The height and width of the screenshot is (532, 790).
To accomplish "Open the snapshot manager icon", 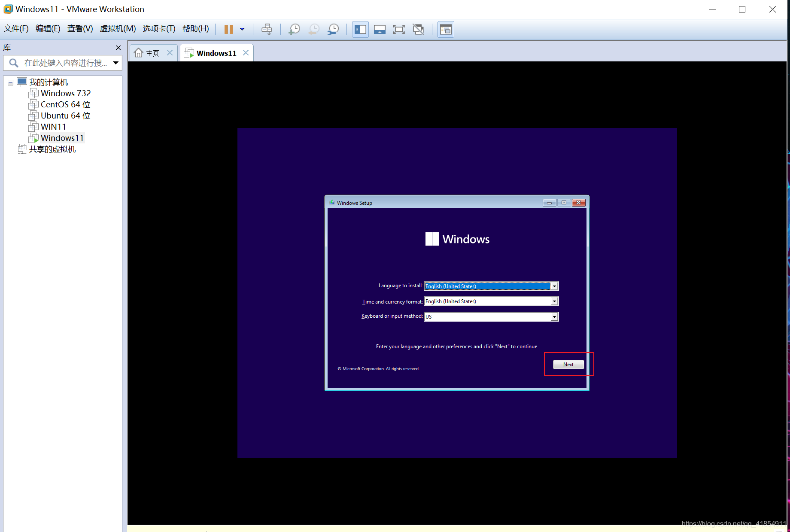I will click(x=333, y=29).
